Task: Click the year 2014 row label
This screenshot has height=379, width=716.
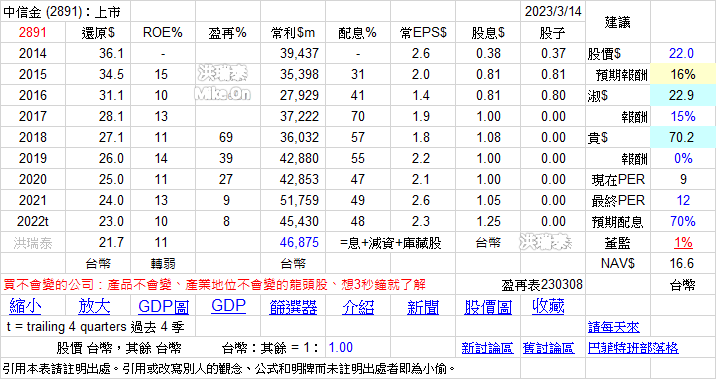Action: coord(32,53)
